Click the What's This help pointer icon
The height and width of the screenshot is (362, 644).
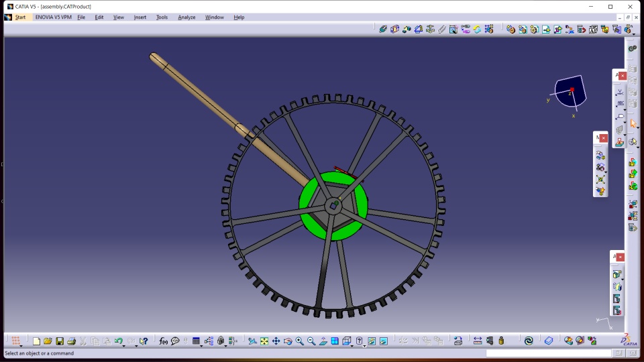pos(144,341)
